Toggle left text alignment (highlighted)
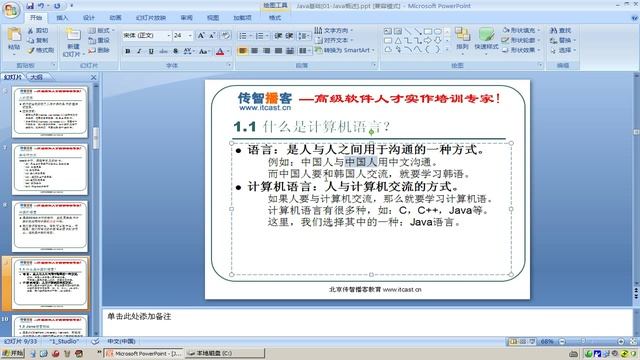Image resolution: width=640 pixels, height=360 pixels. pyautogui.click(x=242, y=51)
